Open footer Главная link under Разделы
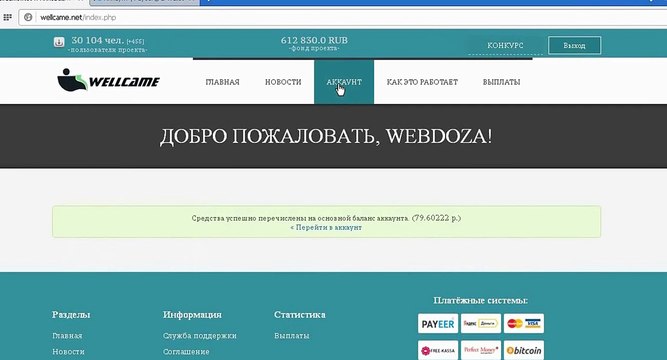This screenshot has width=667, height=360. (x=67, y=336)
